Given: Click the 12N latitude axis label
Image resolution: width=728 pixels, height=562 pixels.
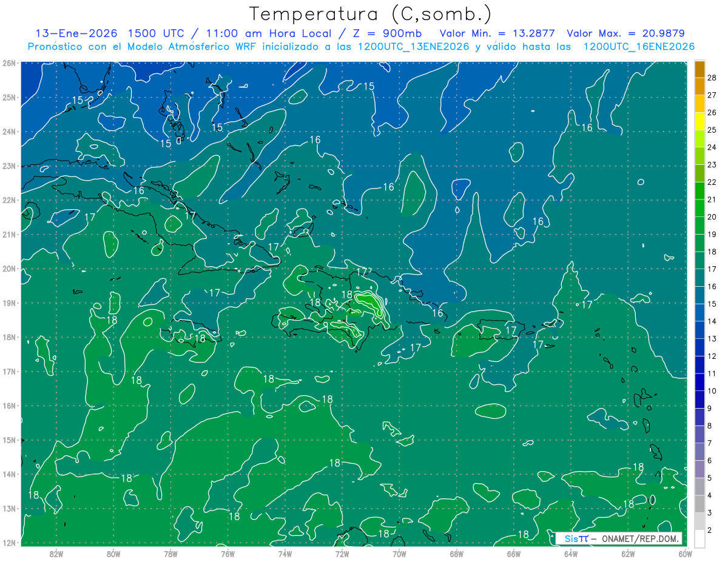Looking at the screenshot, I should 8,543.
